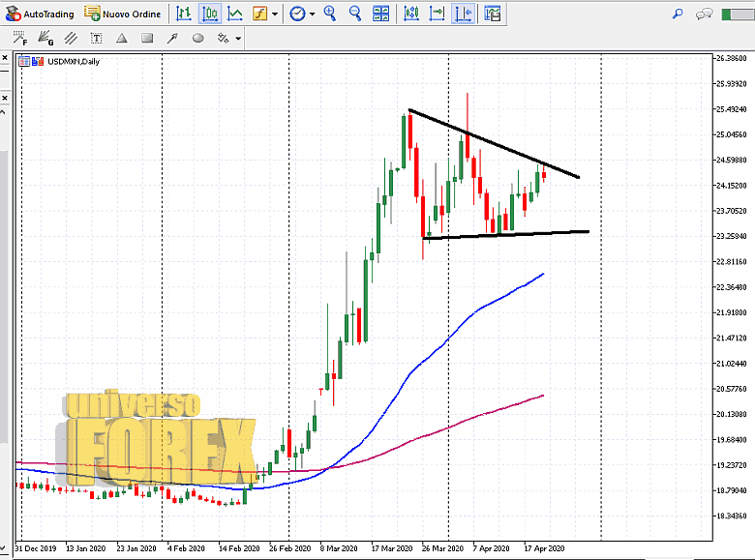Select the Gann fan drawing tool
This screenshot has width=755, height=560.
(x=45, y=39)
